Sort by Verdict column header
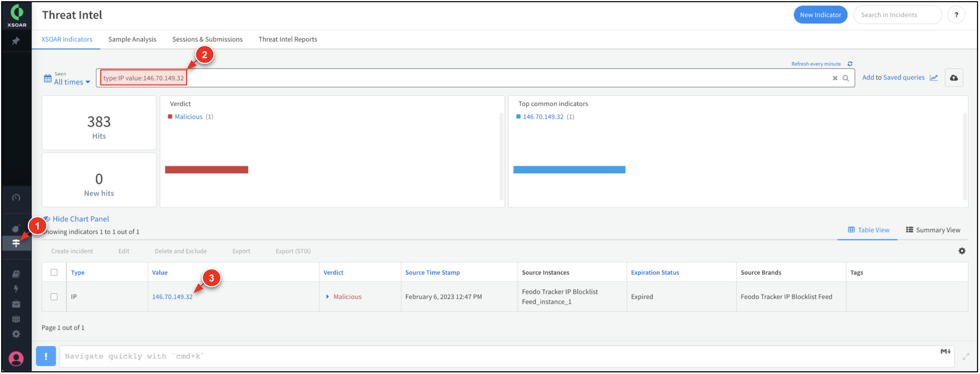Screen dimensions: 980x374 click(334, 272)
